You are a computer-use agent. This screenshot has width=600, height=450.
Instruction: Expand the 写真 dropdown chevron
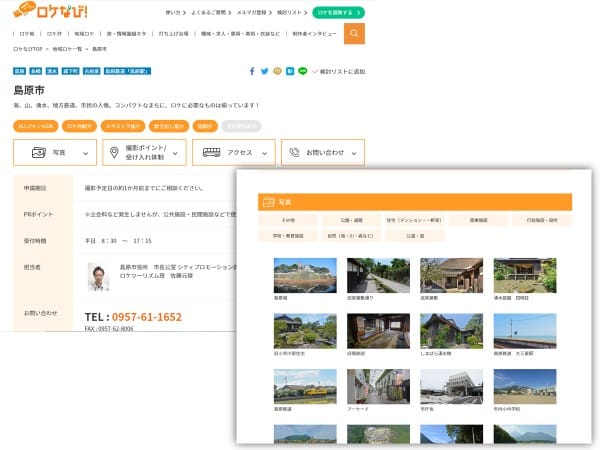[86, 153]
